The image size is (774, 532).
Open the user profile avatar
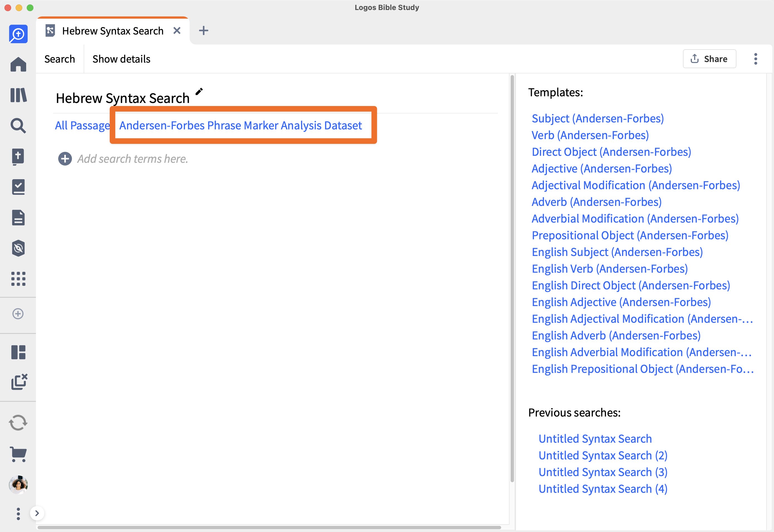[18, 485]
